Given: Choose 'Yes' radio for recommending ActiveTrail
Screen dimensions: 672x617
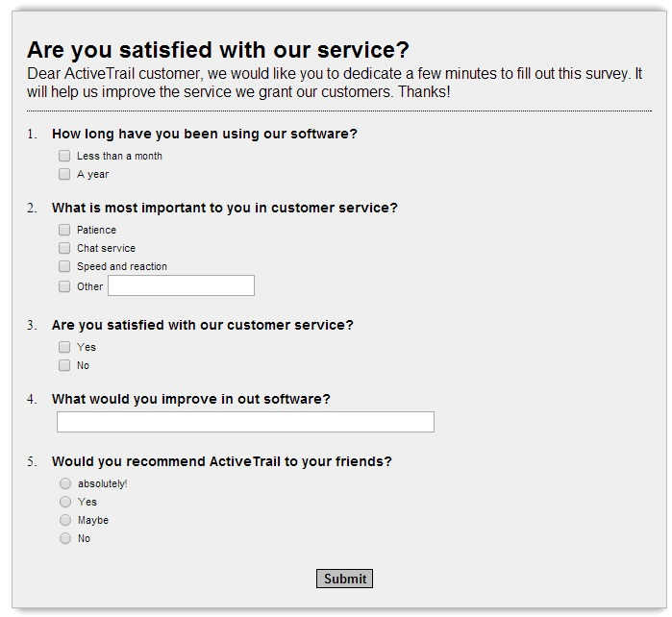Looking at the screenshot, I should 65,502.
